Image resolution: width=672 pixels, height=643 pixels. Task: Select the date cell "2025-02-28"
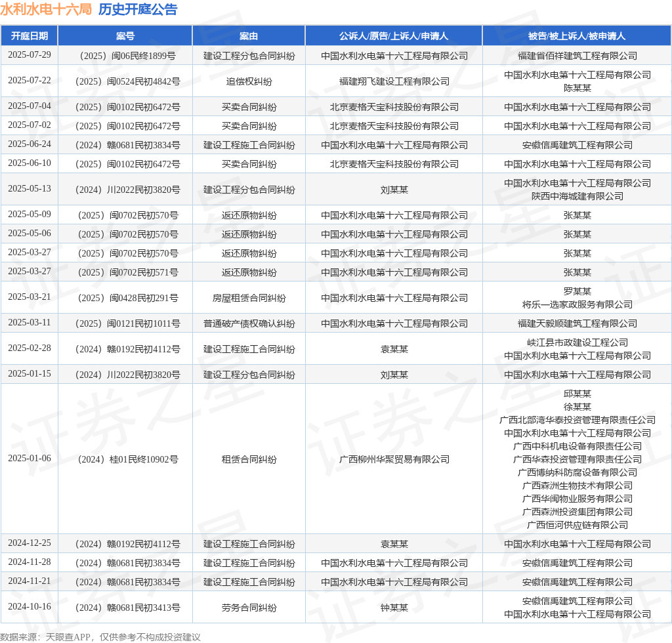(x=29, y=348)
